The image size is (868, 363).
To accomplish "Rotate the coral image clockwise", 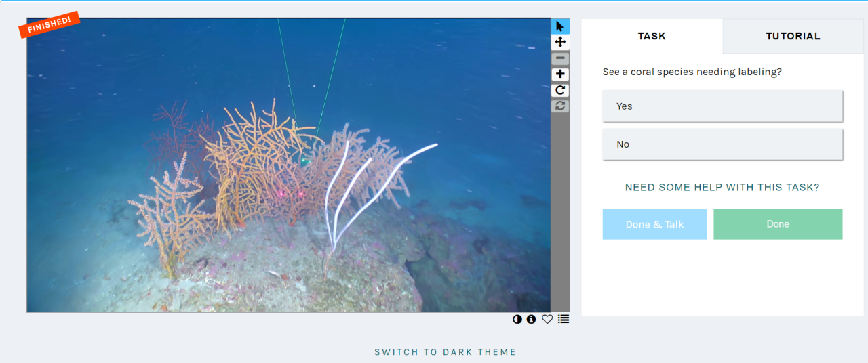I will click(x=560, y=90).
